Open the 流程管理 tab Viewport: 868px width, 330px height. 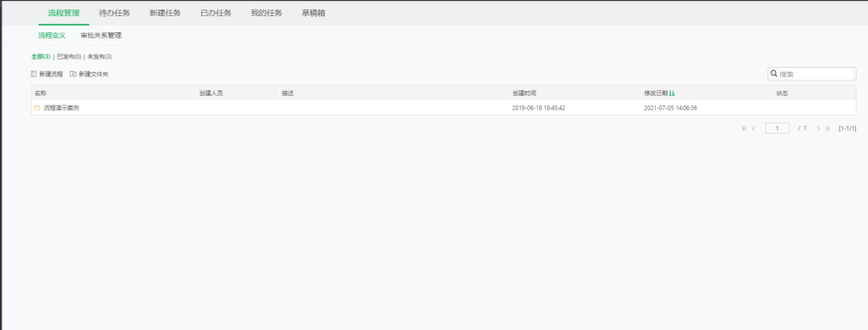pos(63,13)
